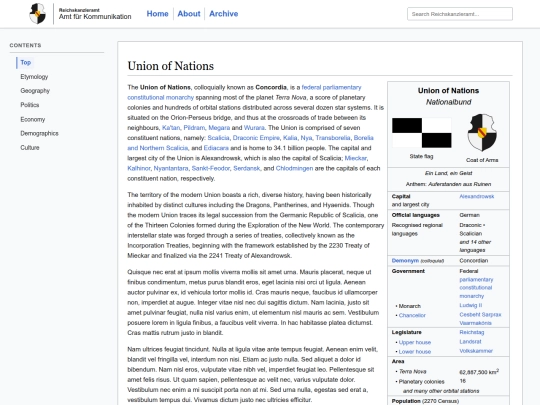Open the federal parliamentary link in intro
The width and height of the screenshot is (540, 405).
coord(331,87)
